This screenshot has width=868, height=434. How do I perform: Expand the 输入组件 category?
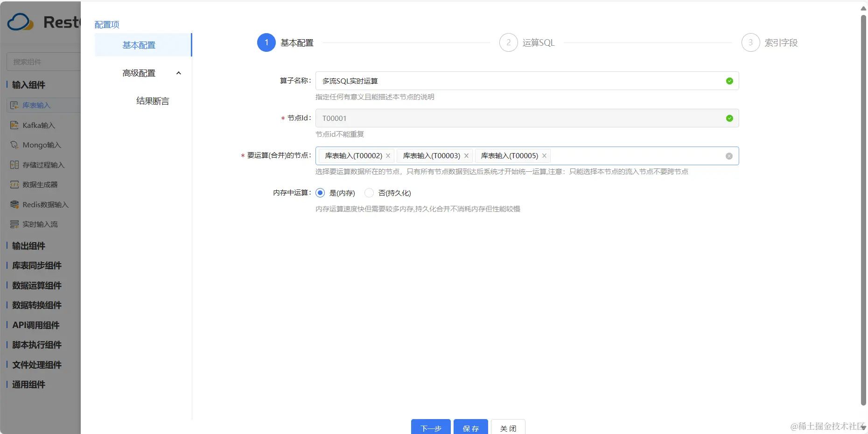pos(28,85)
